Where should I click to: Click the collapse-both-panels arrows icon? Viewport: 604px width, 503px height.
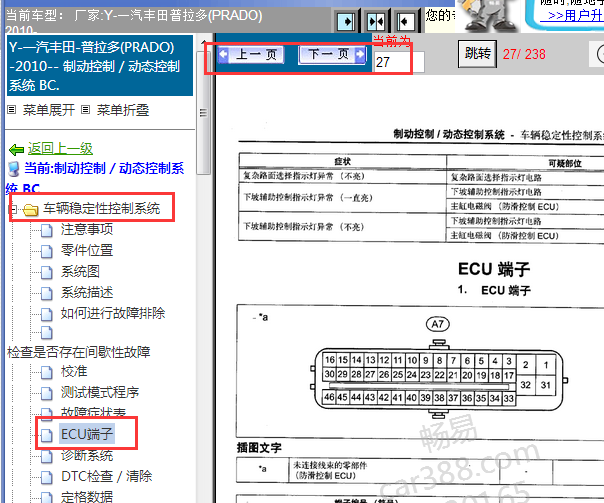(x=376, y=22)
